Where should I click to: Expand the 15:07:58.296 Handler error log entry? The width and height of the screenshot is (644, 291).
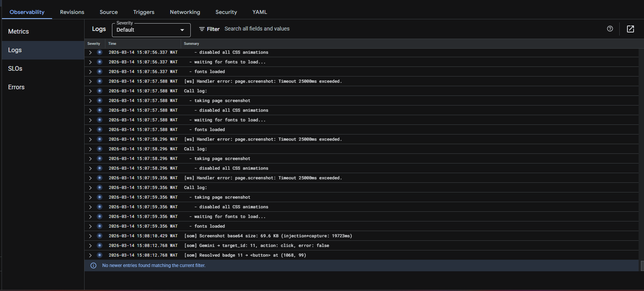pyautogui.click(x=90, y=139)
